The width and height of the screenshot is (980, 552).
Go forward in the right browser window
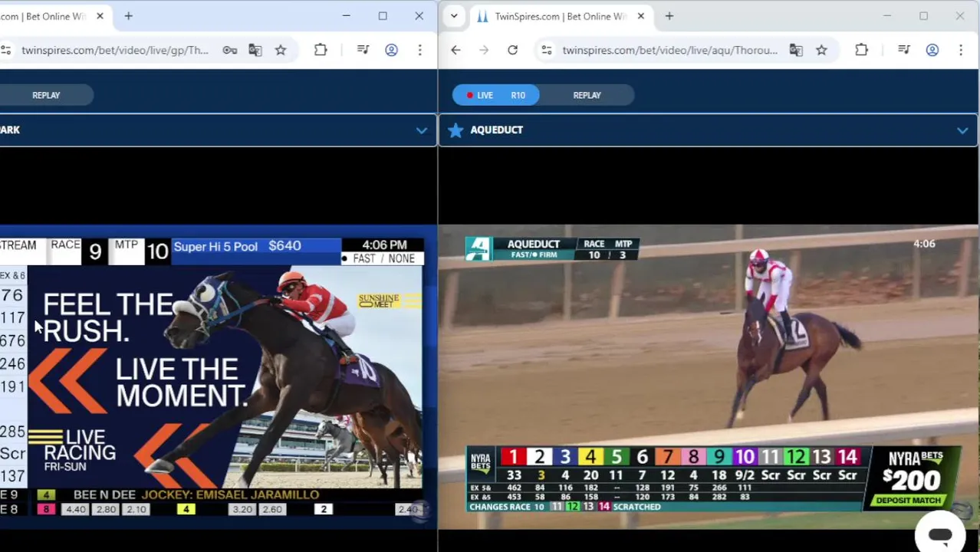point(484,50)
